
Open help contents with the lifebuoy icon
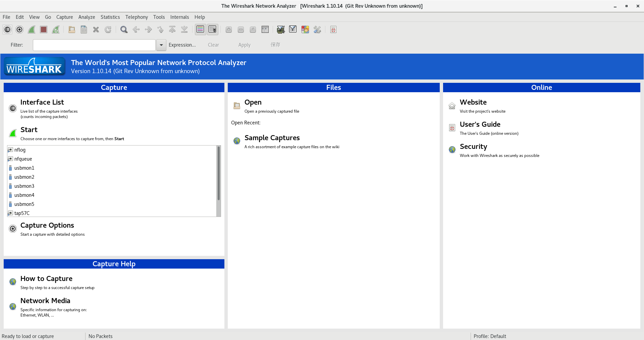333,30
